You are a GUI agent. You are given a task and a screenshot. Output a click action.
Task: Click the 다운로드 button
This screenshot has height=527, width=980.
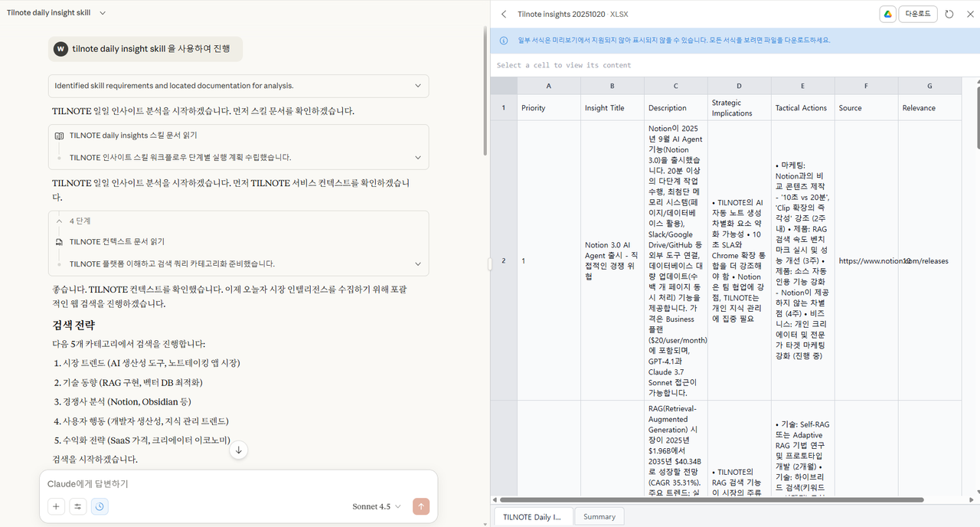click(x=917, y=14)
